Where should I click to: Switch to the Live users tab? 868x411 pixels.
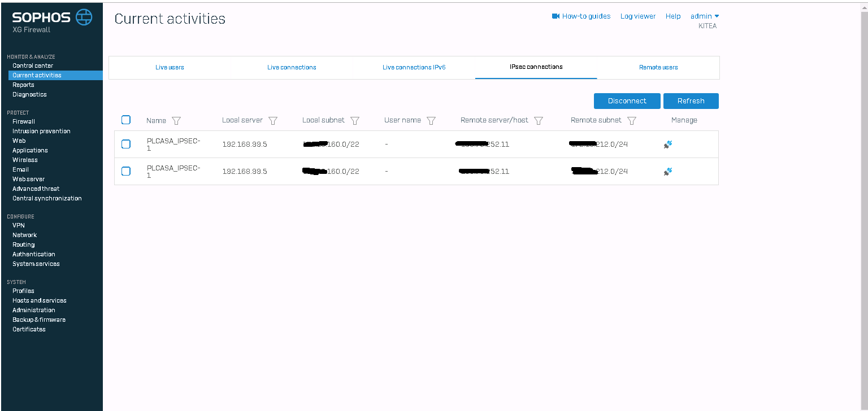coord(170,68)
